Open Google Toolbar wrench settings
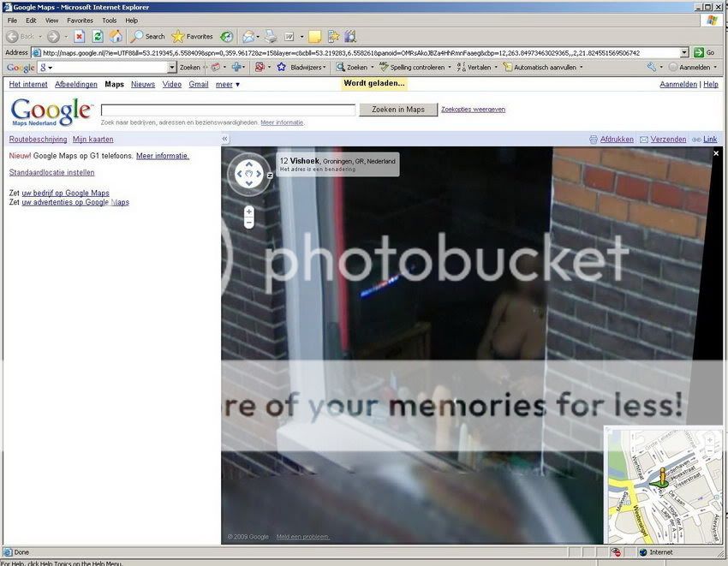 [x=652, y=68]
